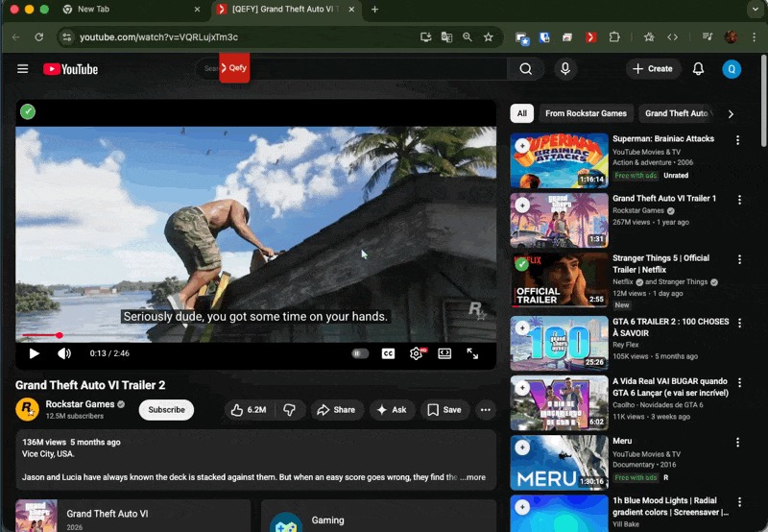Open options for Superman: Brainiac Attacks
Screen dimensions: 768x532
pyautogui.click(x=737, y=140)
